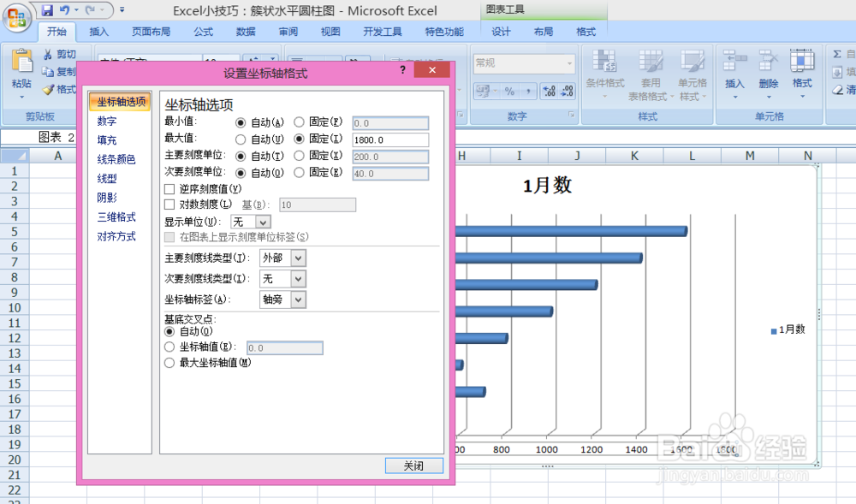The image size is (856, 504).
Task: Select the 1月数 legend entry
Action: coord(788,329)
